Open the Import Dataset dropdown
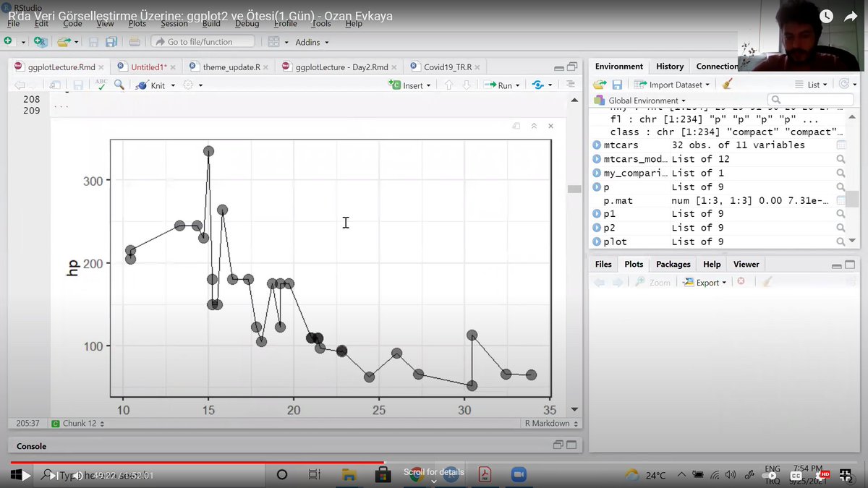The width and height of the screenshot is (868, 488). (x=673, y=85)
